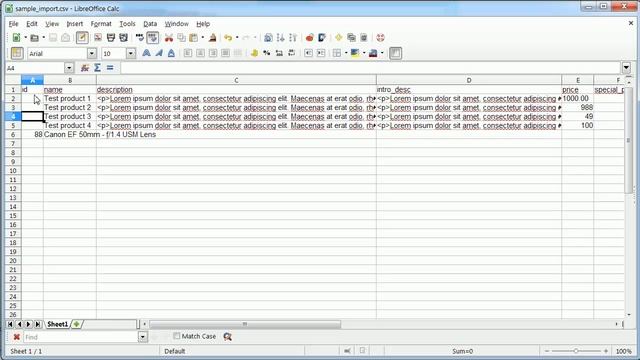Open the Undo history dropdown arrow

(237, 38)
